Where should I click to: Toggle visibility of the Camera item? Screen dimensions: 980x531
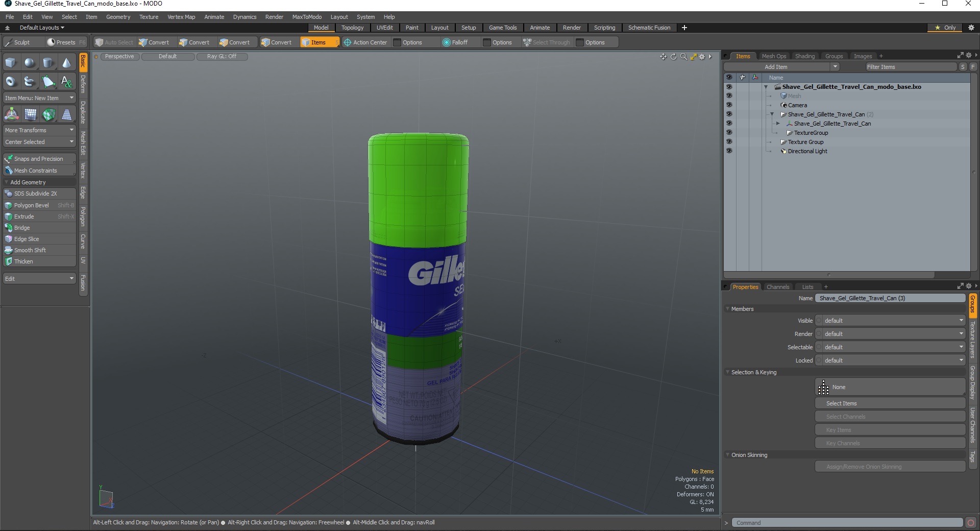729,105
